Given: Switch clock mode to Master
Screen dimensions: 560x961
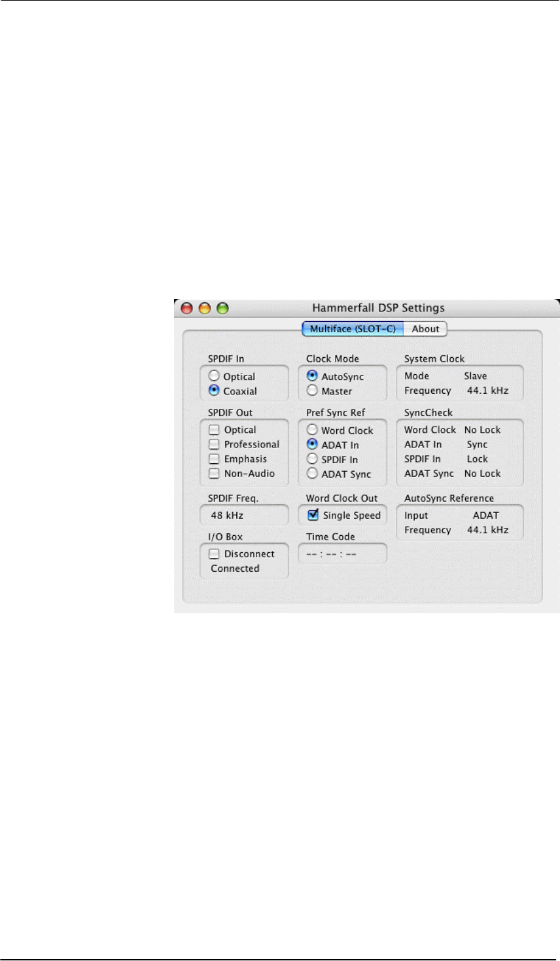Looking at the screenshot, I should [x=312, y=391].
